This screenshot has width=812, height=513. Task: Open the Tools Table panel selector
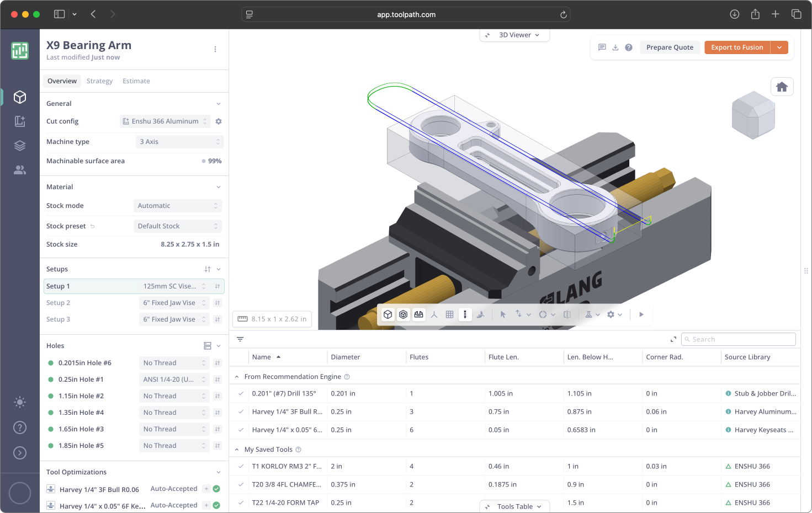point(515,506)
